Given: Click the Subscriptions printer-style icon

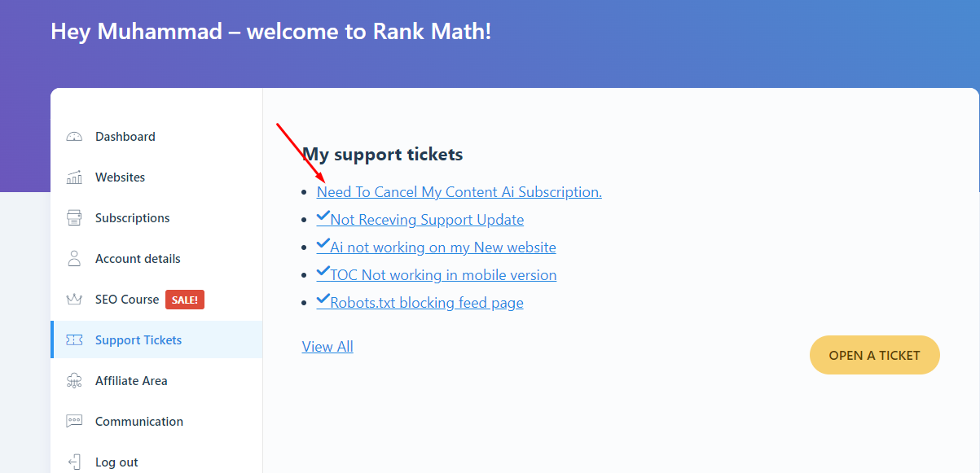Looking at the screenshot, I should pos(74,218).
